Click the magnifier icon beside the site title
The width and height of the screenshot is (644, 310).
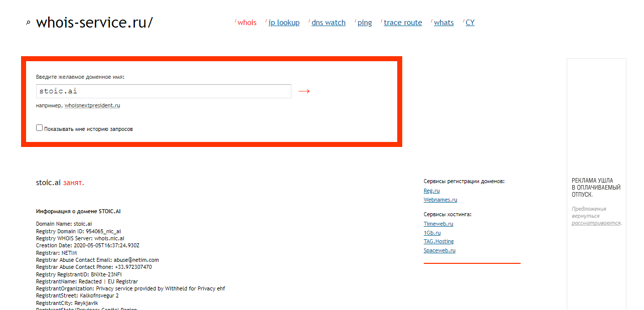pos(28,23)
